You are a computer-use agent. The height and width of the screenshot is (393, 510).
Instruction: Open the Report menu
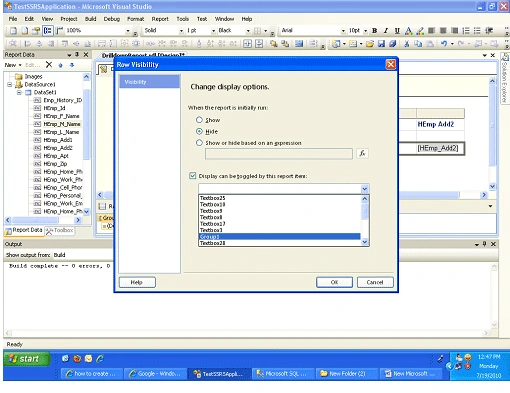(160, 19)
